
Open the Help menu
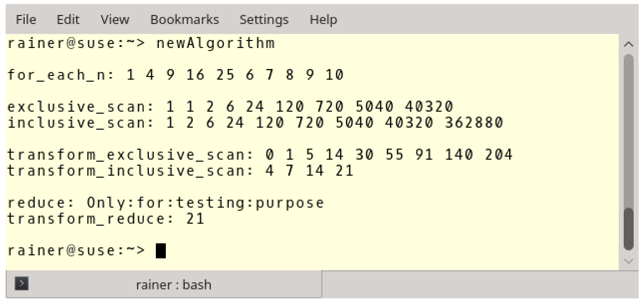pos(323,20)
